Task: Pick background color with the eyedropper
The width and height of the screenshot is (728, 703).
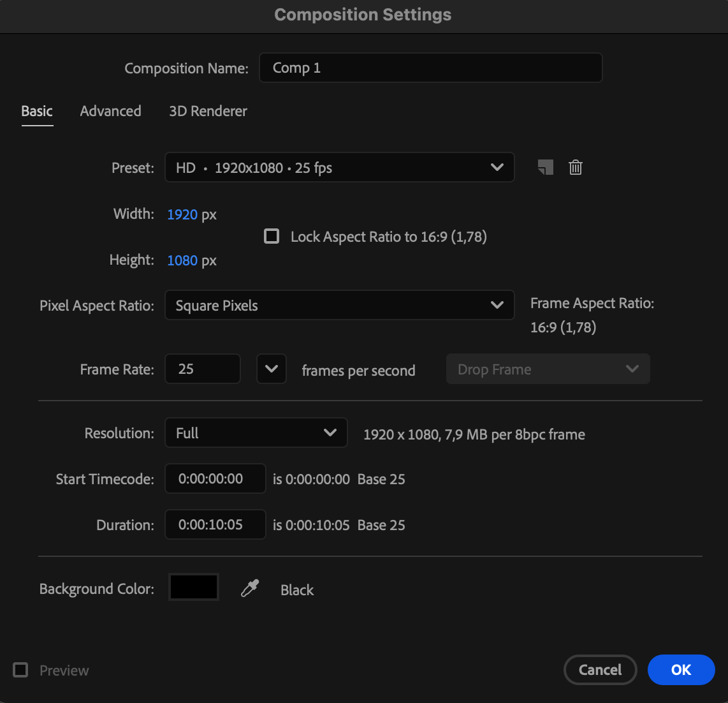Action: pos(250,589)
